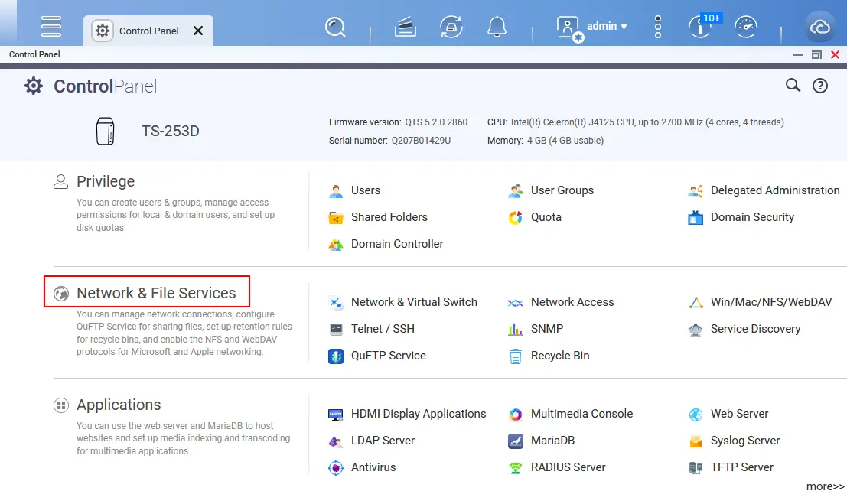This screenshot has height=504, width=847.
Task: Open the Network & File Services category
Action: click(x=156, y=293)
